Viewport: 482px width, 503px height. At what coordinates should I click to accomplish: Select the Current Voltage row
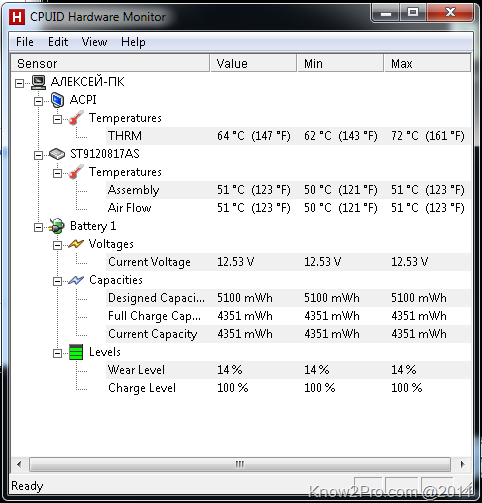pyautogui.click(x=288, y=262)
